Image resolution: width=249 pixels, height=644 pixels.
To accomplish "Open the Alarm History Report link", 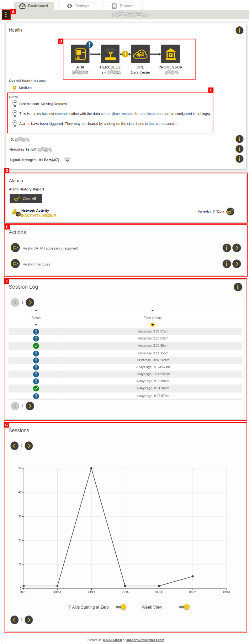I will point(27,189).
